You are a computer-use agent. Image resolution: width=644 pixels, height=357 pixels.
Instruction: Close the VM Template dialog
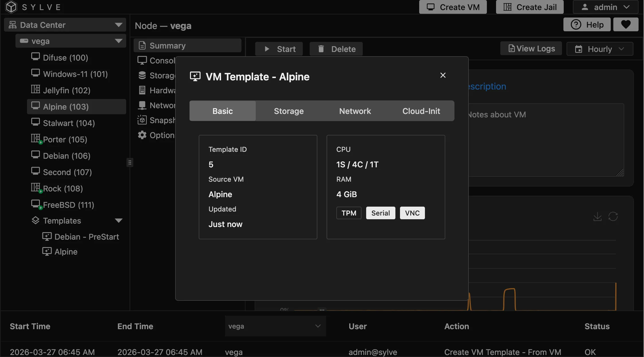point(443,75)
